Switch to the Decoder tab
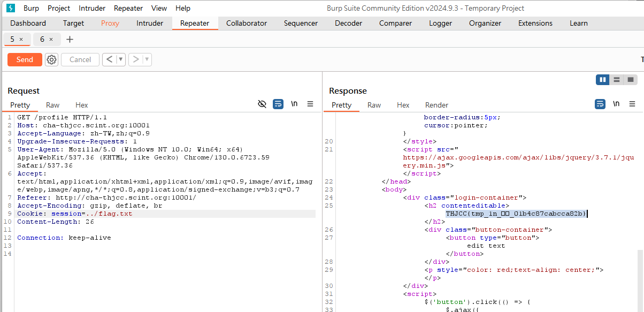The image size is (644, 312). click(x=348, y=23)
